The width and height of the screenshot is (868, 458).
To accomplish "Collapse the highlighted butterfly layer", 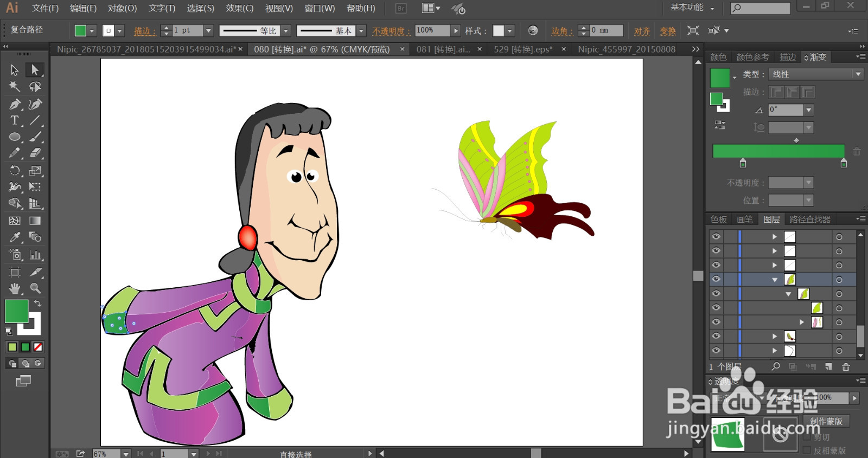I will (x=775, y=280).
